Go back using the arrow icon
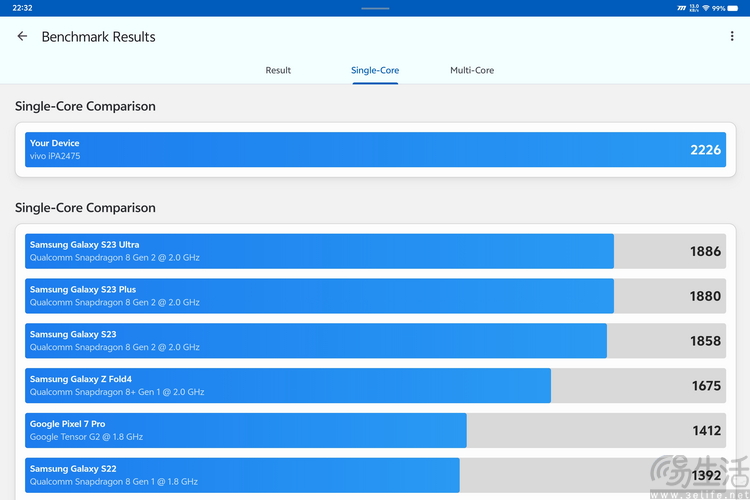750x500 pixels. pos(22,36)
